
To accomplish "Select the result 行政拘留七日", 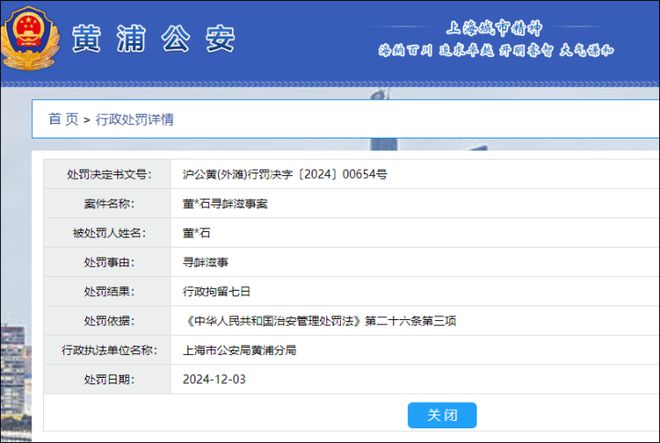I will (x=216, y=291).
